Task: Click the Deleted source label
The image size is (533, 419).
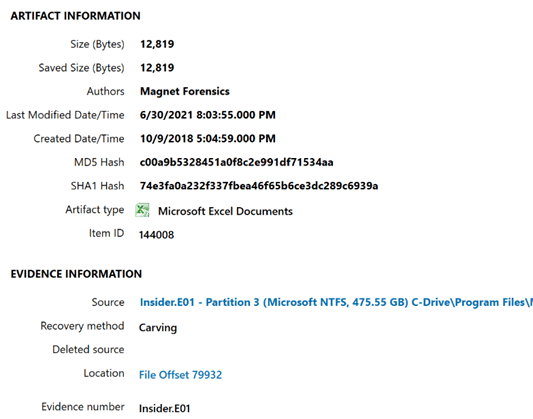Action: pyautogui.click(x=88, y=349)
